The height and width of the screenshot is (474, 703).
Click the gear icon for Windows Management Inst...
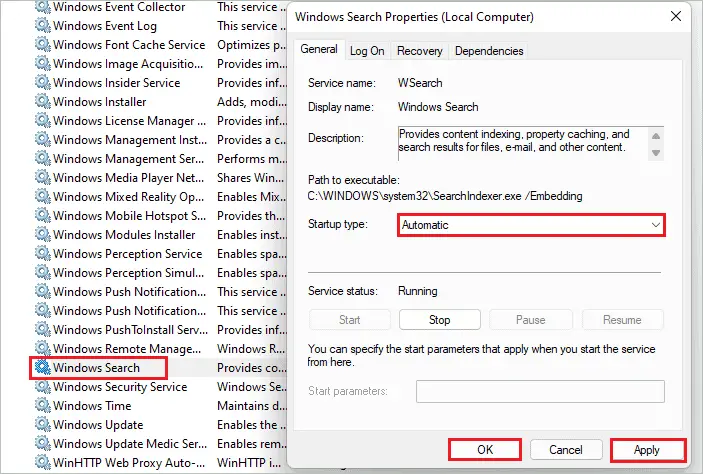point(43,139)
